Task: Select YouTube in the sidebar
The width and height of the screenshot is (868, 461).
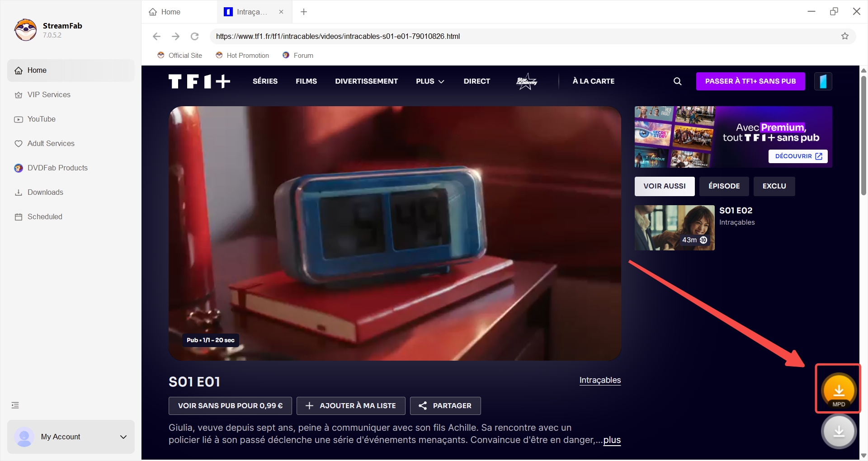Action: (x=71, y=119)
